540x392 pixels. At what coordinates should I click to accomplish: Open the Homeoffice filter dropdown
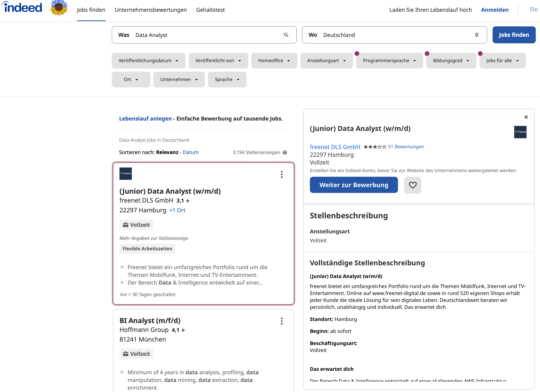pos(274,61)
